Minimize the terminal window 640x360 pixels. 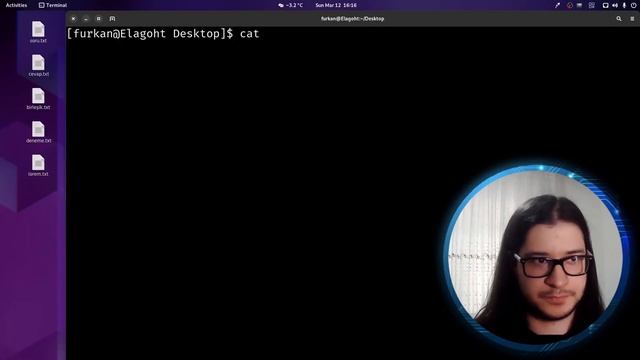coord(86,19)
